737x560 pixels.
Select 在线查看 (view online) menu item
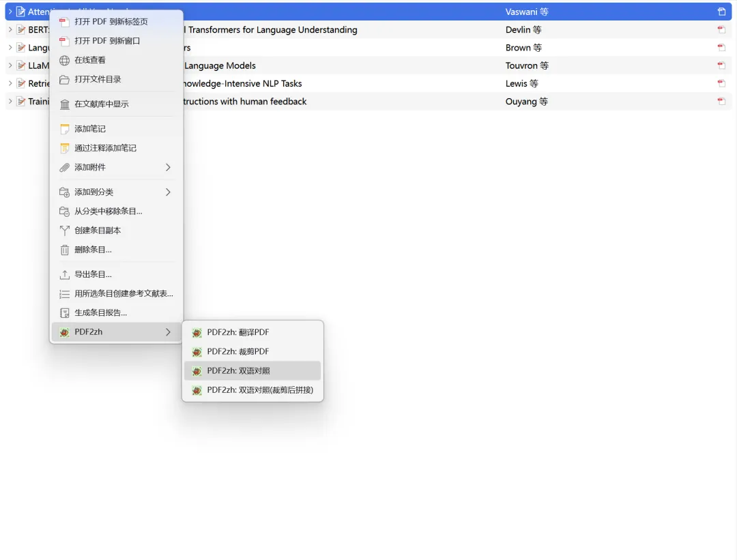pos(116,60)
